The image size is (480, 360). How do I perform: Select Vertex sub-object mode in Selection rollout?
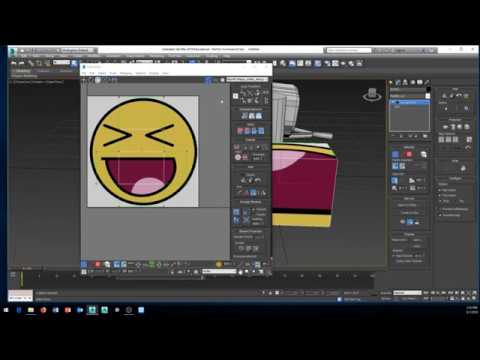[x=395, y=154]
